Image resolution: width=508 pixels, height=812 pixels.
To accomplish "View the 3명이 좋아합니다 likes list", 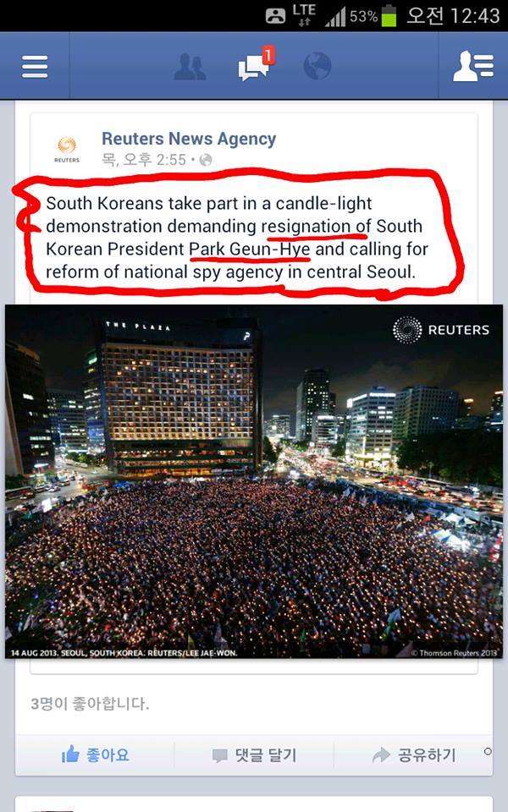I will tap(90, 704).
